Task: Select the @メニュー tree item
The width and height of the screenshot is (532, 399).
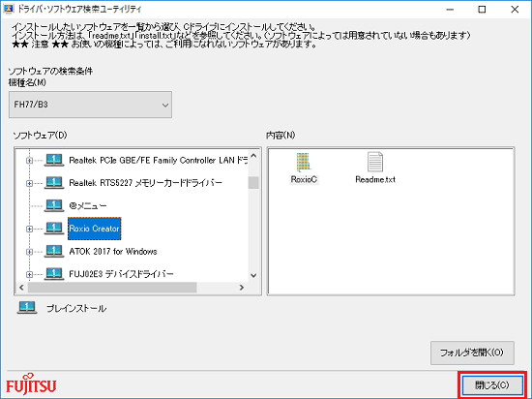Action: point(88,205)
